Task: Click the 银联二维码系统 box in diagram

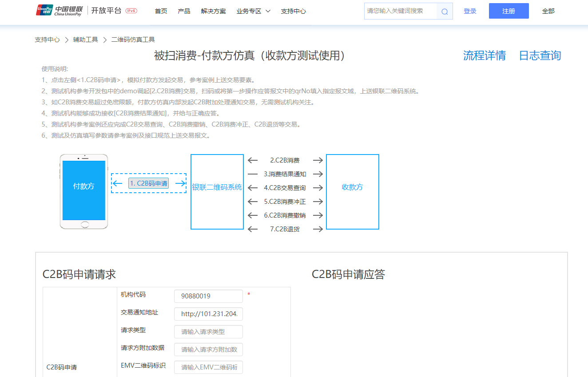Action: (x=217, y=191)
